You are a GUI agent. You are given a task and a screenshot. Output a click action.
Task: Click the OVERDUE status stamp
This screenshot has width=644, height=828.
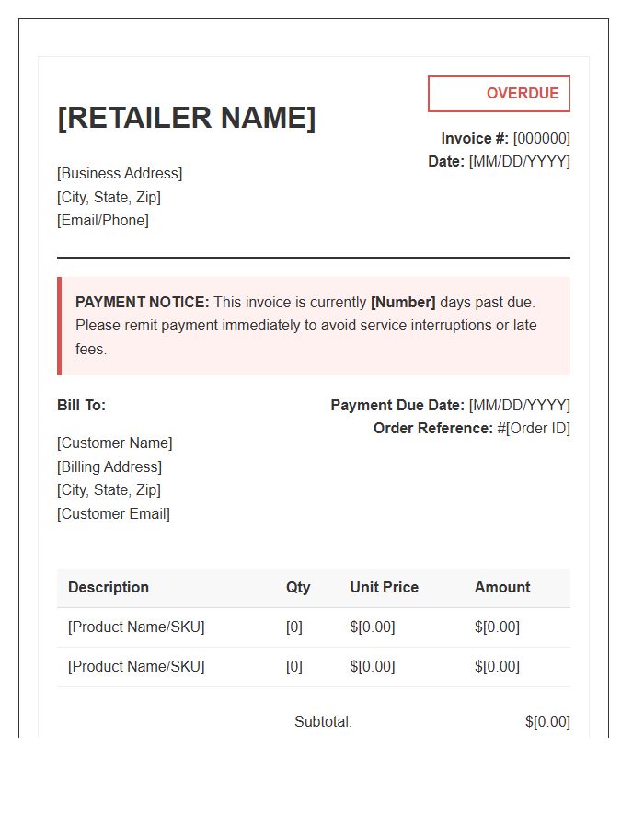point(499,94)
